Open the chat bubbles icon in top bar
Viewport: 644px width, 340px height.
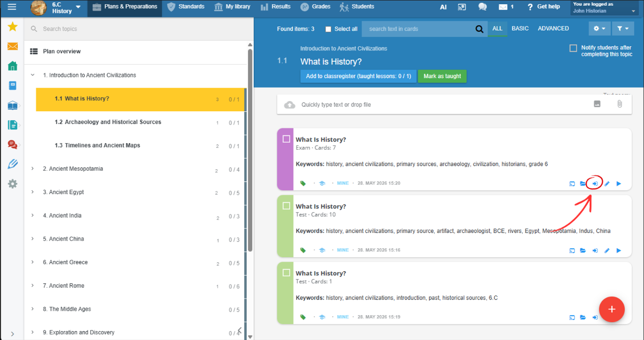coord(483,7)
